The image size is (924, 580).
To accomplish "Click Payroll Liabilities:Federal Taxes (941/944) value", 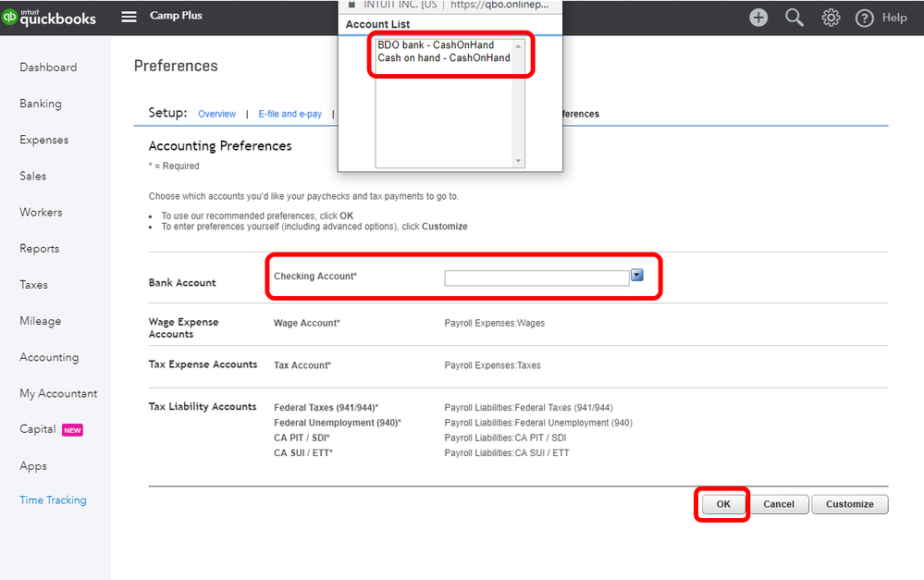I will [x=528, y=408].
